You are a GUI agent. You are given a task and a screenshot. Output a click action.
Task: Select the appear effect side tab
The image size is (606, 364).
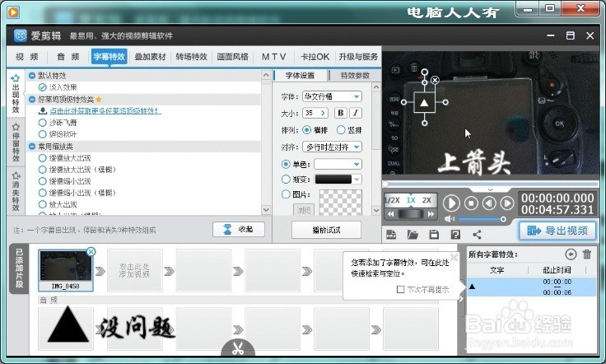16,94
